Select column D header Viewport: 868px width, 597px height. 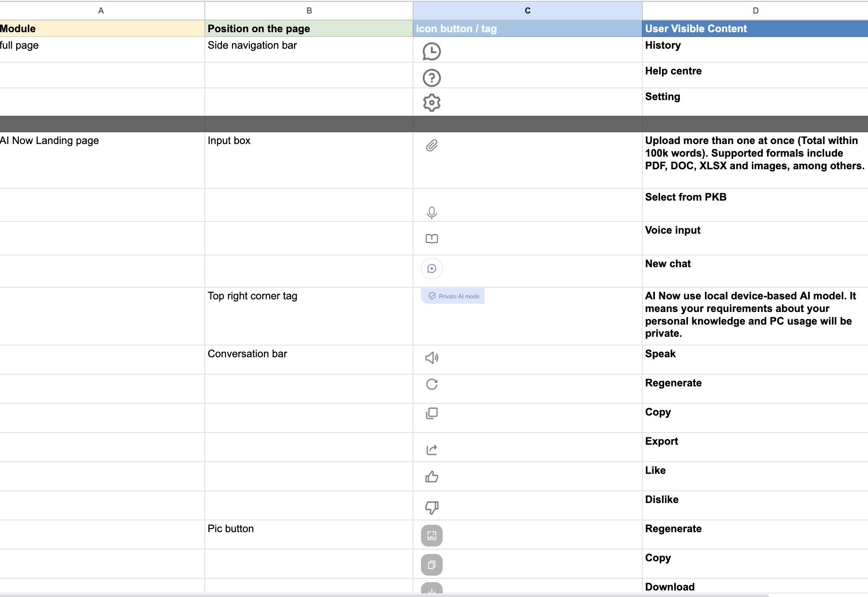pyautogui.click(x=755, y=10)
